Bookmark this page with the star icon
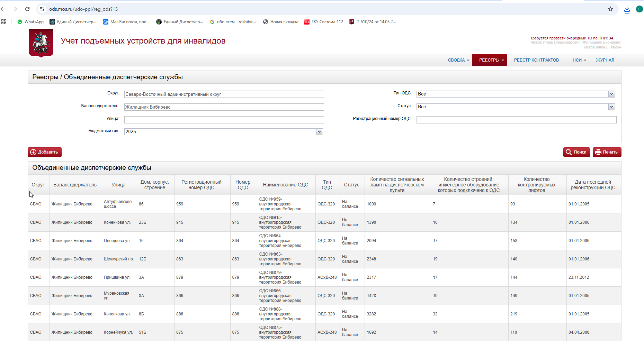 coord(610,9)
